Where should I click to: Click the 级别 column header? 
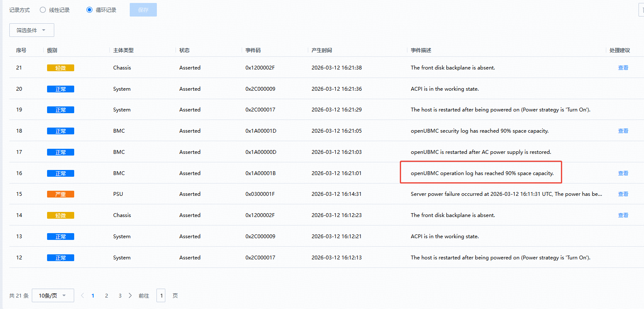(x=52, y=50)
